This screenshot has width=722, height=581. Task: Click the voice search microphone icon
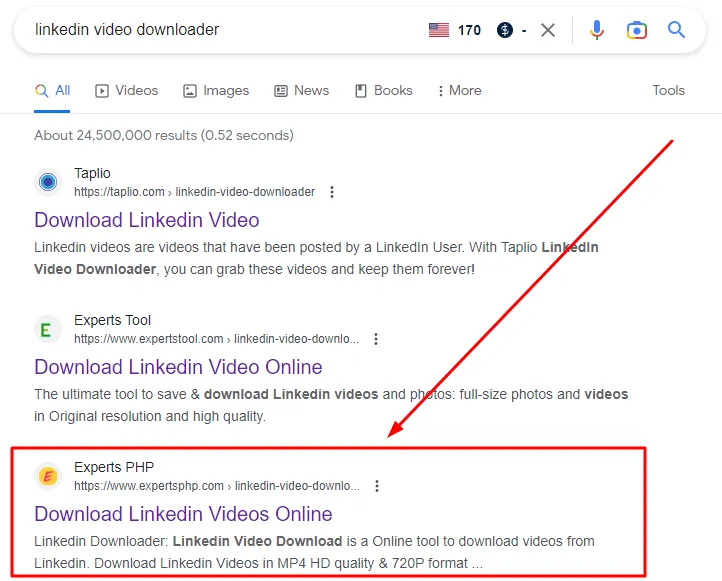tap(597, 30)
